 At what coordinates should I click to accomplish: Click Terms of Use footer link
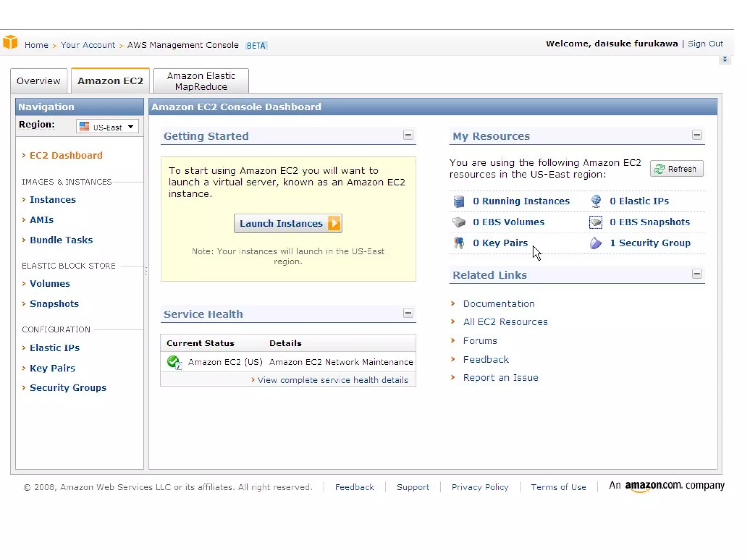[558, 487]
